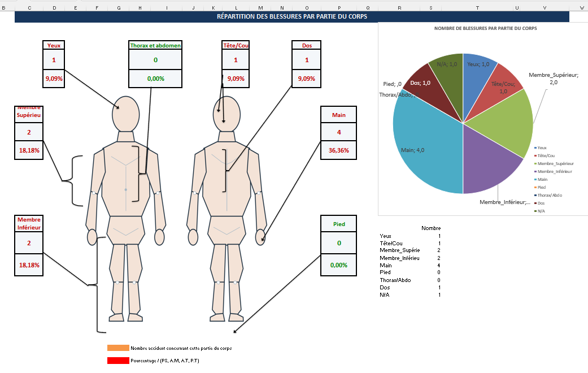This screenshot has height=373, width=588.
Task: Click the Membre Inférieur 18,18% cell
Action: [x=29, y=265]
